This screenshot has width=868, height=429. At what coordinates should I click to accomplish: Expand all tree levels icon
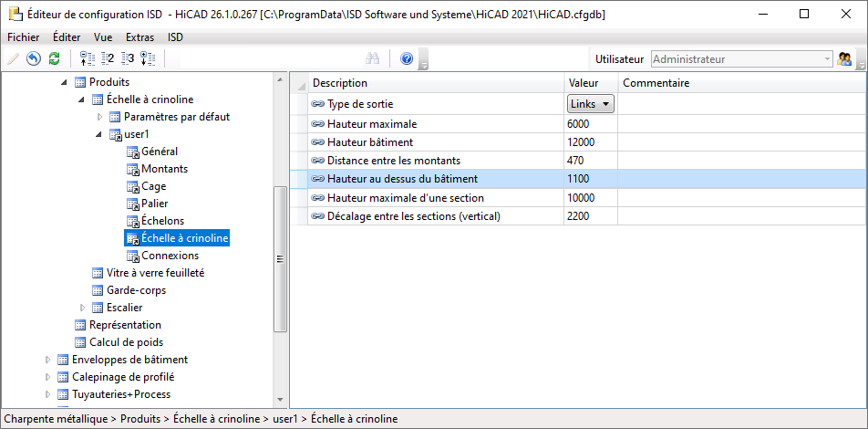148,58
